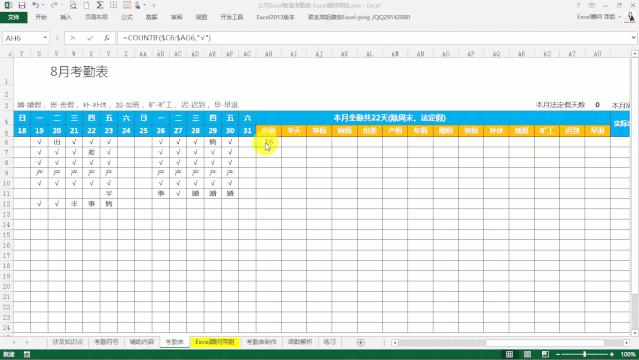Click the user avatar picture
This screenshot has height=360, width=639.
tap(630, 17)
